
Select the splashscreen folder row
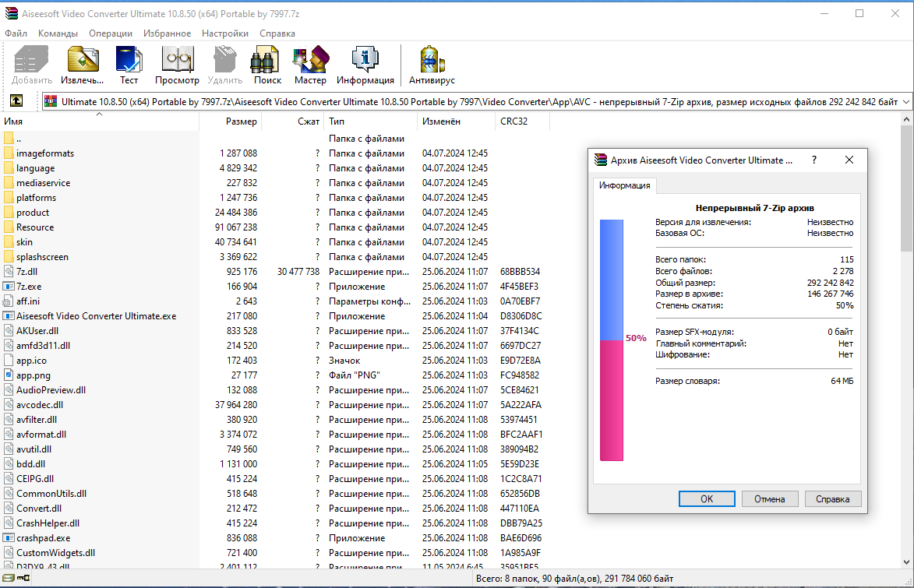click(274, 257)
